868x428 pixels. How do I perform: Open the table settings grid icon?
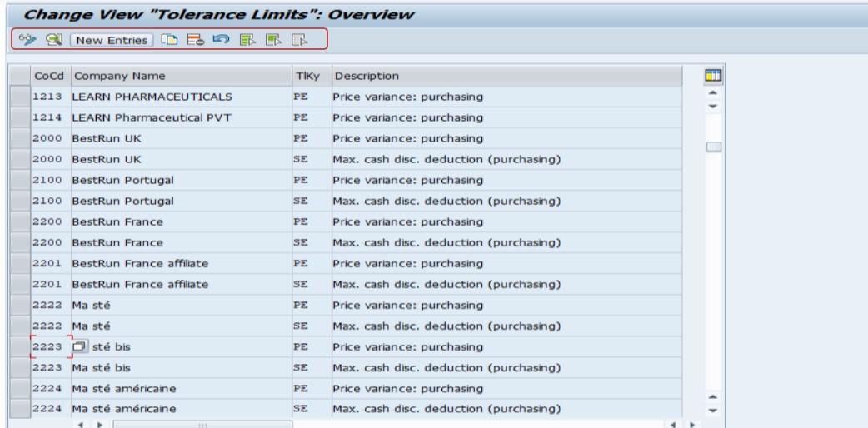click(714, 76)
